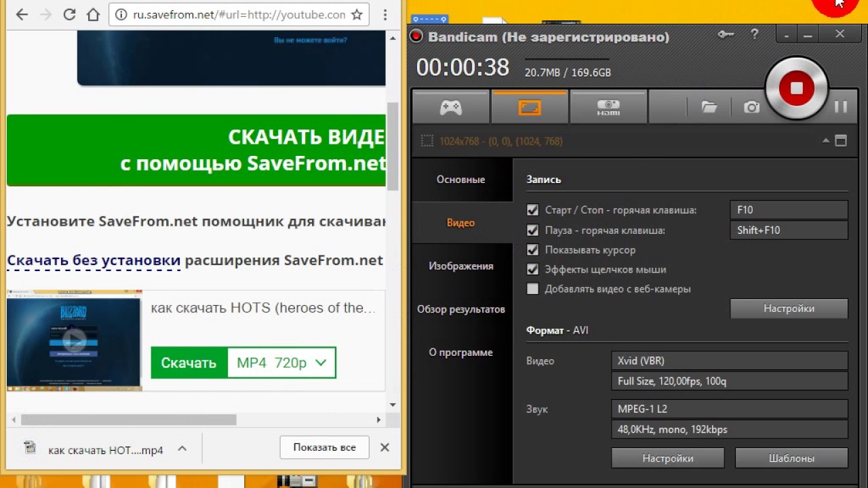This screenshot has height=488, width=868.
Task: Disable Эффекты щелчков мыши checkbox
Action: [x=532, y=269]
